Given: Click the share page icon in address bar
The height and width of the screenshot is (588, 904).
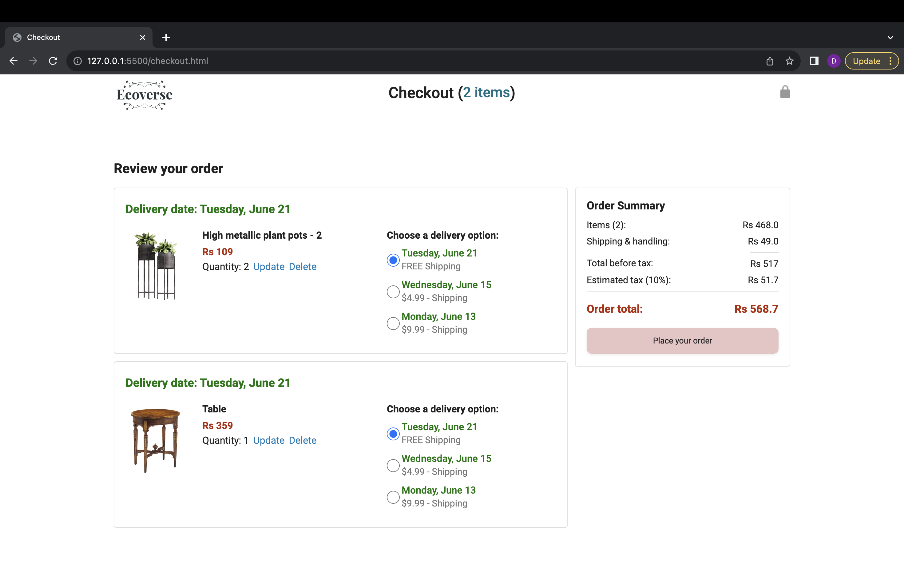Looking at the screenshot, I should 770,61.
